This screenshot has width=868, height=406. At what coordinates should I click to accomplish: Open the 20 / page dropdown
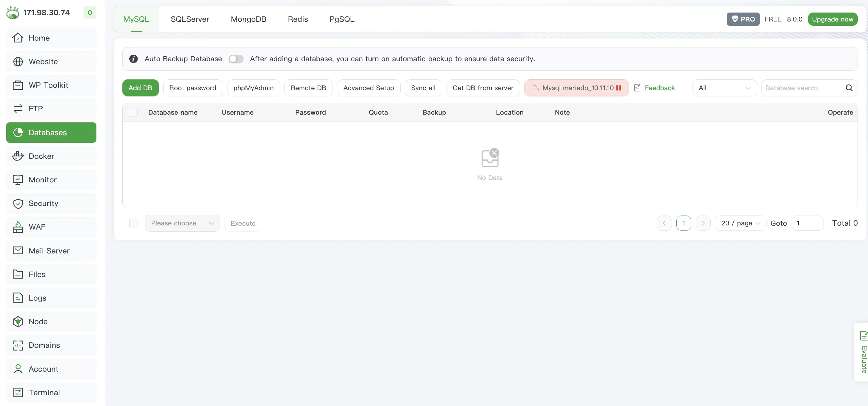(x=740, y=223)
